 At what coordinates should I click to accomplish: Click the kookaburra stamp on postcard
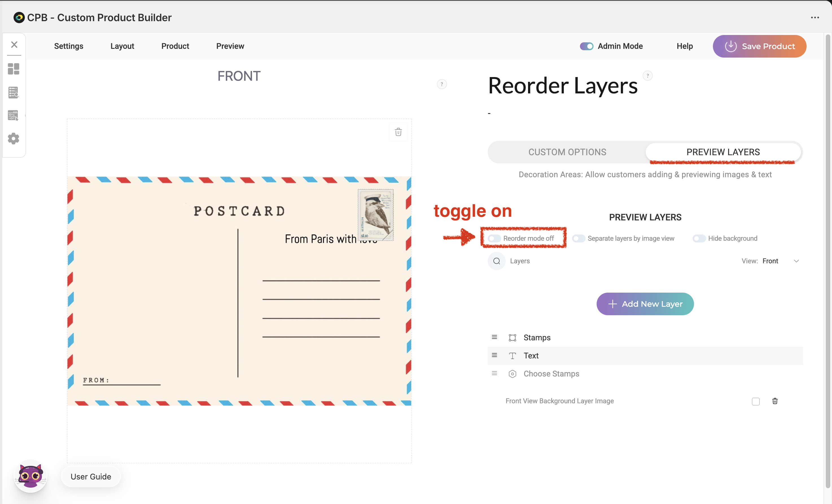pyautogui.click(x=376, y=215)
